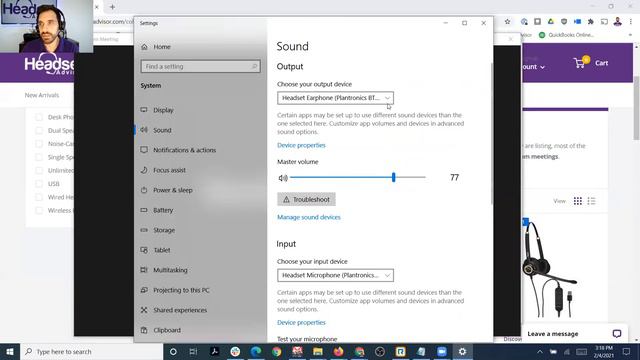This screenshot has height=360, width=640.
Task: Click New Arrivals on the website
Action: click(42, 95)
